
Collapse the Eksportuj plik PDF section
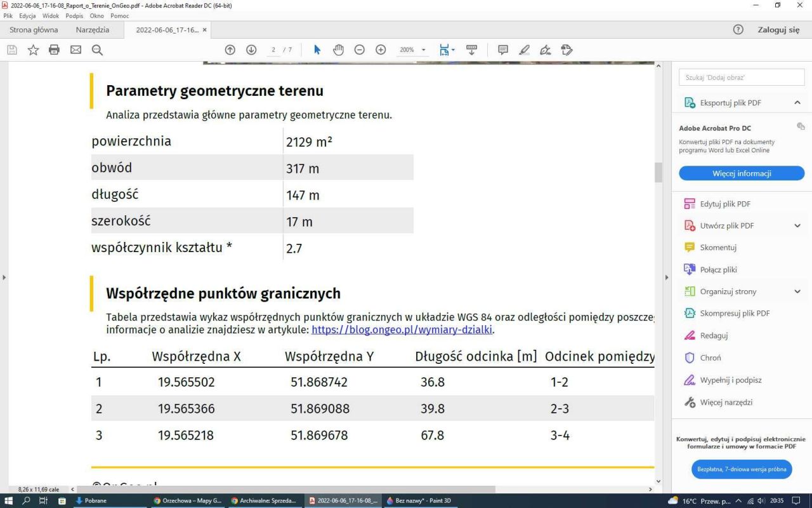tap(797, 103)
